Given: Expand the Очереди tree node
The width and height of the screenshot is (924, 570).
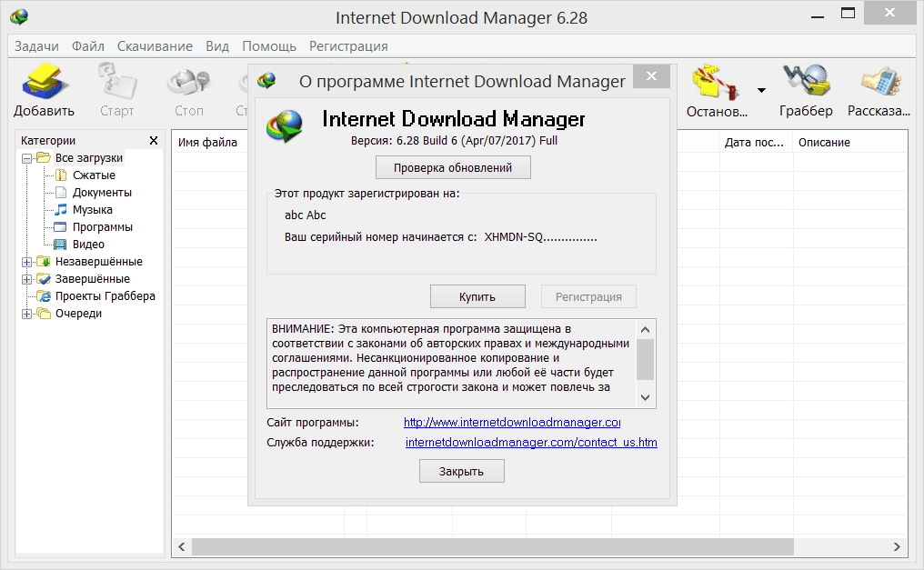Looking at the screenshot, I should (x=26, y=314).
